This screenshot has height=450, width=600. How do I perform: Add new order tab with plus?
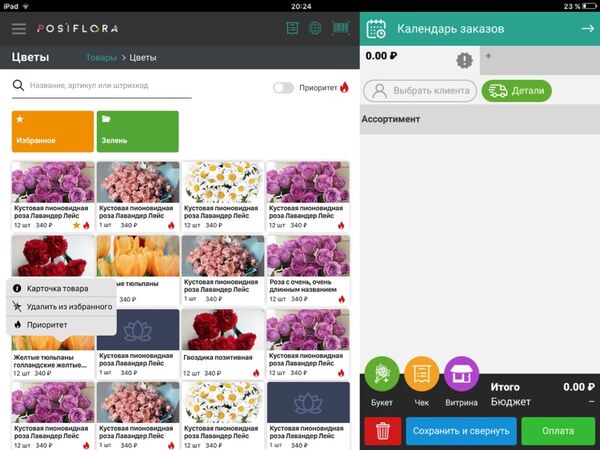(x=488, y=56)
